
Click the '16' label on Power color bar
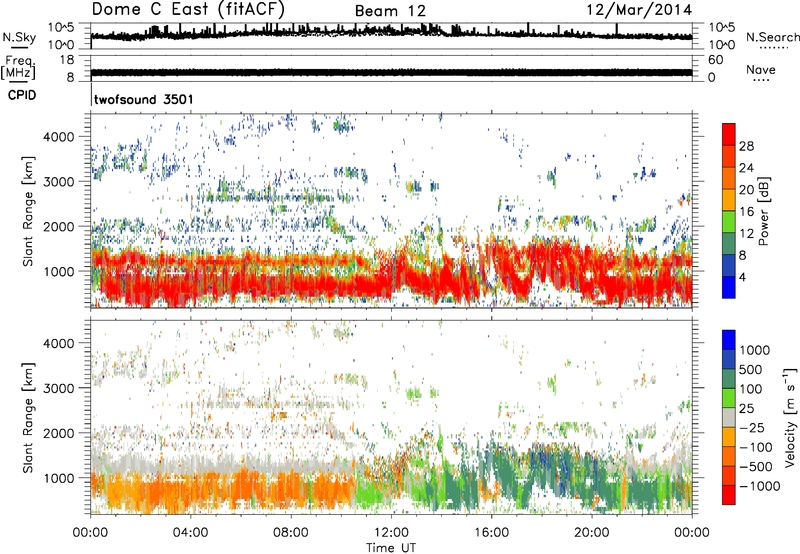746,212
